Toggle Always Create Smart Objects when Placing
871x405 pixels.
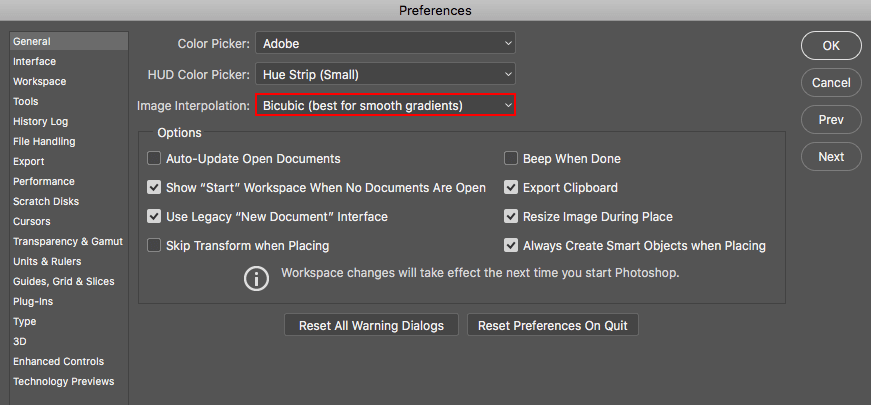(510, 245)
